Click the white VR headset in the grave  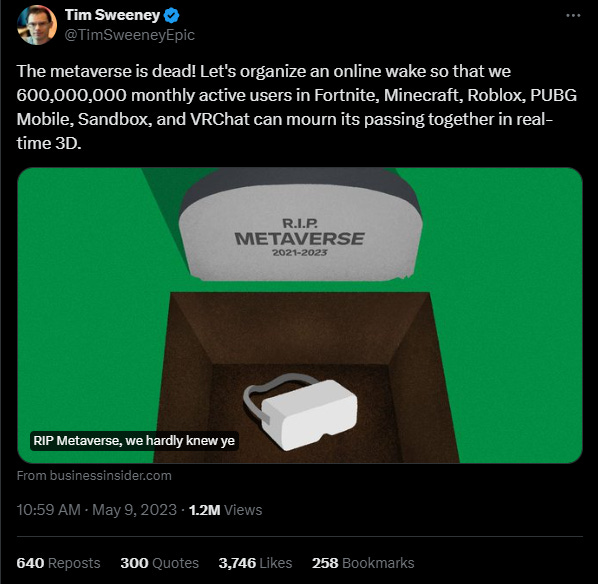pyautogui.click(x=301, y=411)
